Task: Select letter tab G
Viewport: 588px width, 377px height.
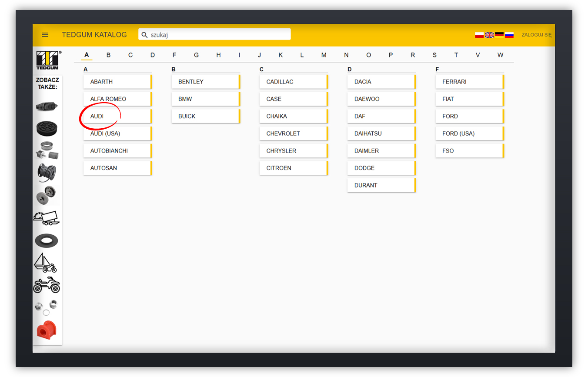Action: point(196,55)
